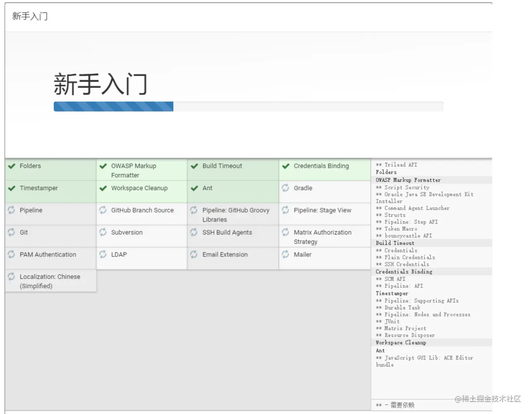Click the '** SSH Credentials' log entry
532x414 pixels.
tap(403, 264)
